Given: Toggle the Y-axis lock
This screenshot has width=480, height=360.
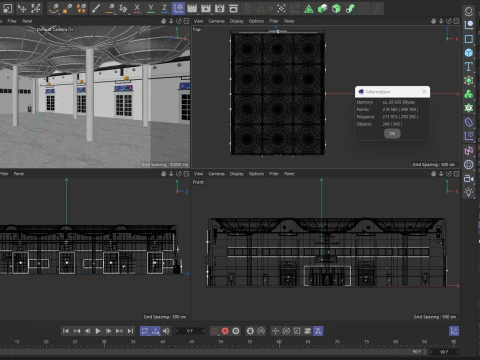Looking at the screenshot, I should [x=151, y=8].
